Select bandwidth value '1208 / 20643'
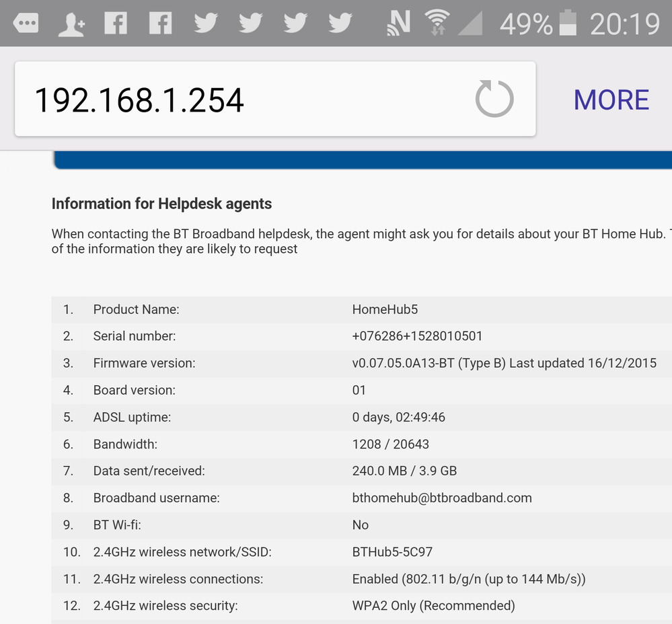Image resolution: width=672 pixels, height=624 pixels. 390,444
